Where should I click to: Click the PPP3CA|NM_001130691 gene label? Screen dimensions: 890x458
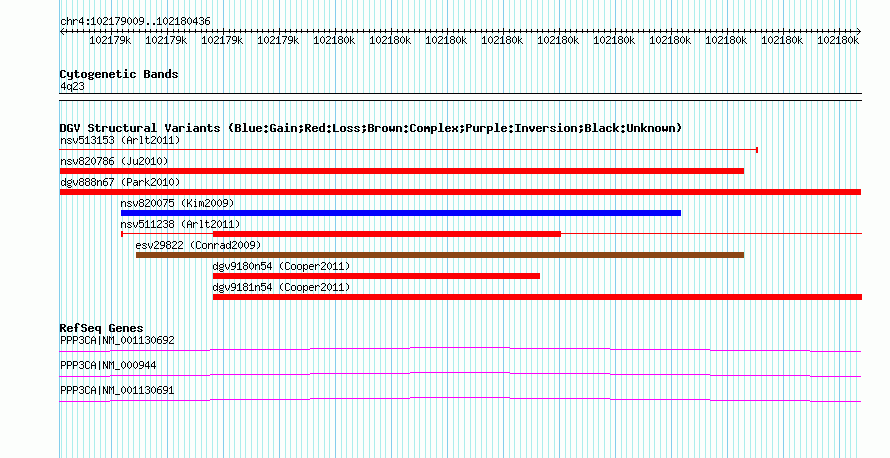pos(117,390)
